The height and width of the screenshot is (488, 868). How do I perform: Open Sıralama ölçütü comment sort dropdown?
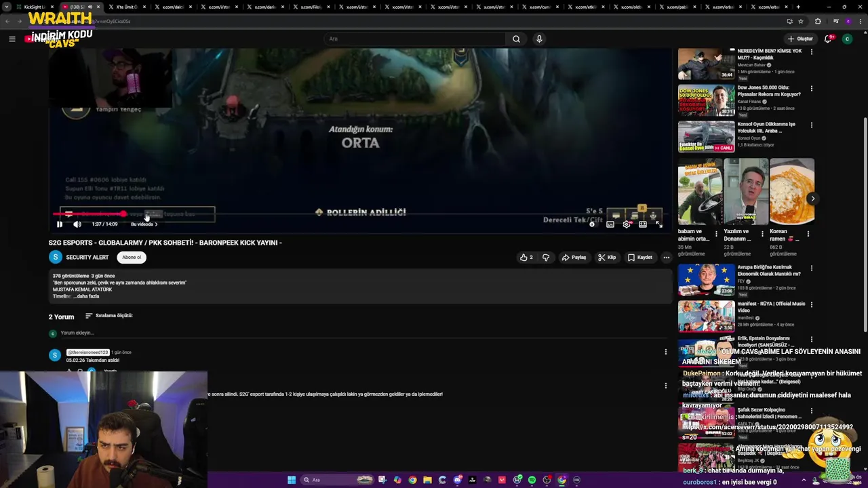click(x=109, y=316)
